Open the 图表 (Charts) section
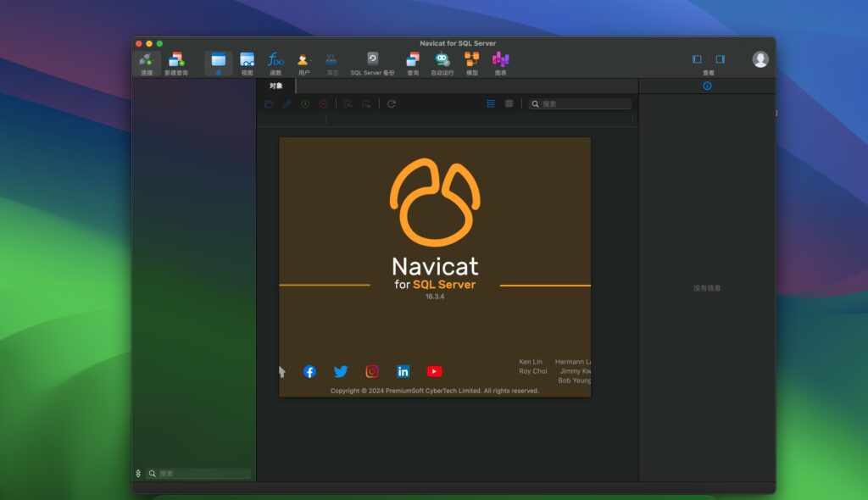Image resolution: width=868 pixels, height=500 pixels. tap(500, 59)
